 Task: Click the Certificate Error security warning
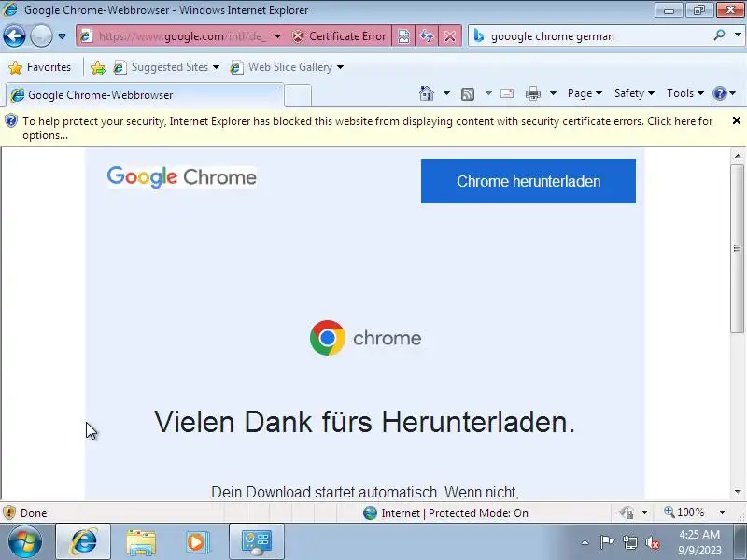[x=339, y=36]
